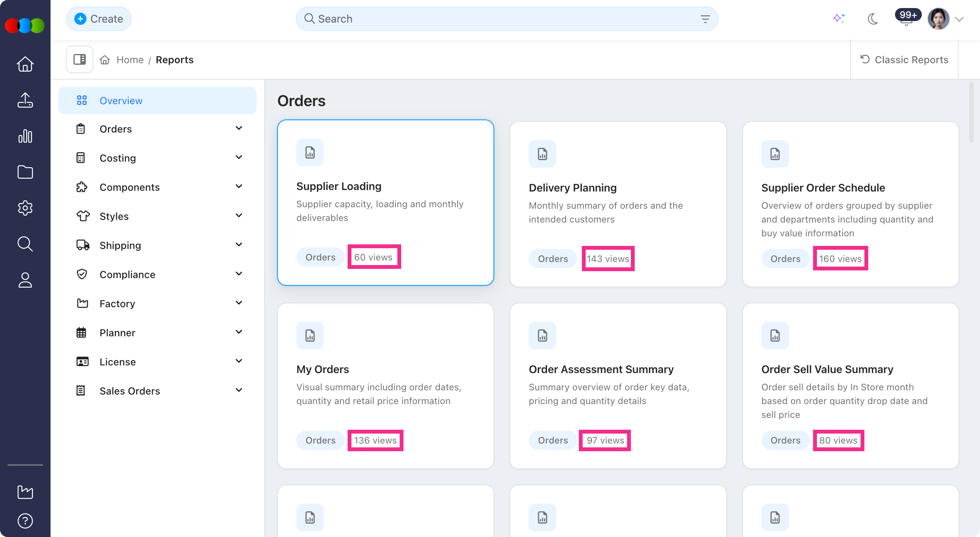980x537 pixels.
Task: Expand the Shipping reports section
Action: tap(158, 245)
